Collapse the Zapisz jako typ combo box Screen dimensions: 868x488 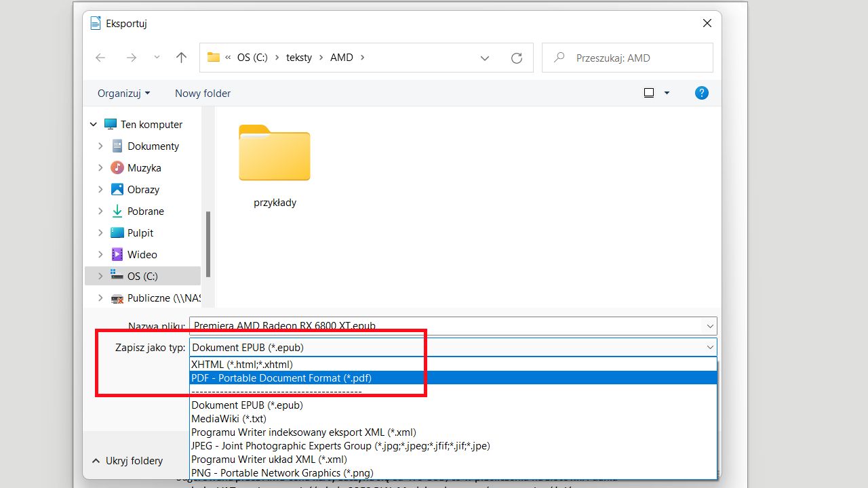pos(710,348)
